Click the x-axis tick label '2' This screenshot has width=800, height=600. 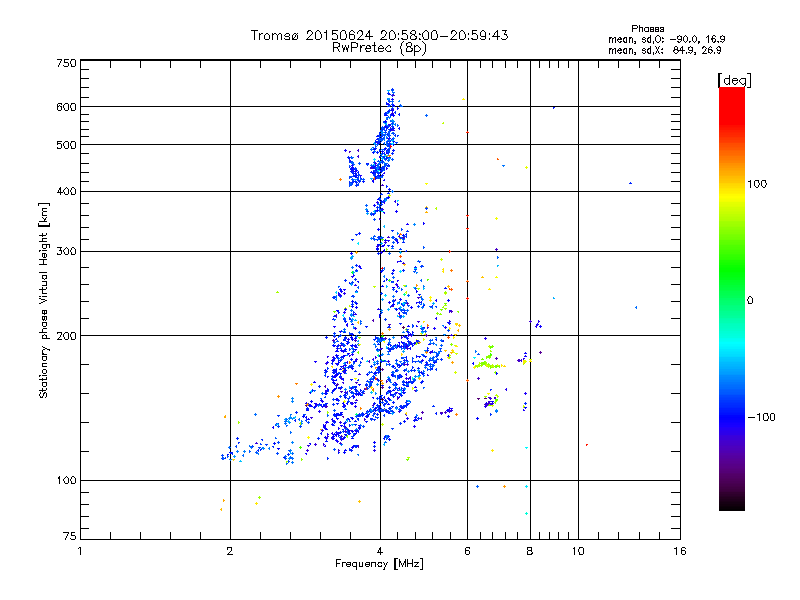click(x=230, y=551)
